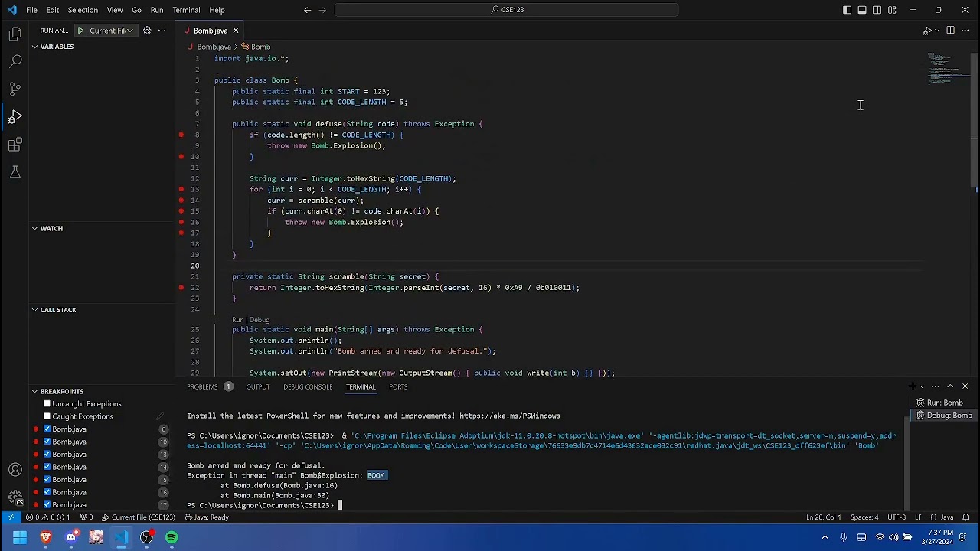The height and width of the screenshot is (551, 980).
Task: Open the Accounts icon in the activity bar
Action: click(15, 470)
